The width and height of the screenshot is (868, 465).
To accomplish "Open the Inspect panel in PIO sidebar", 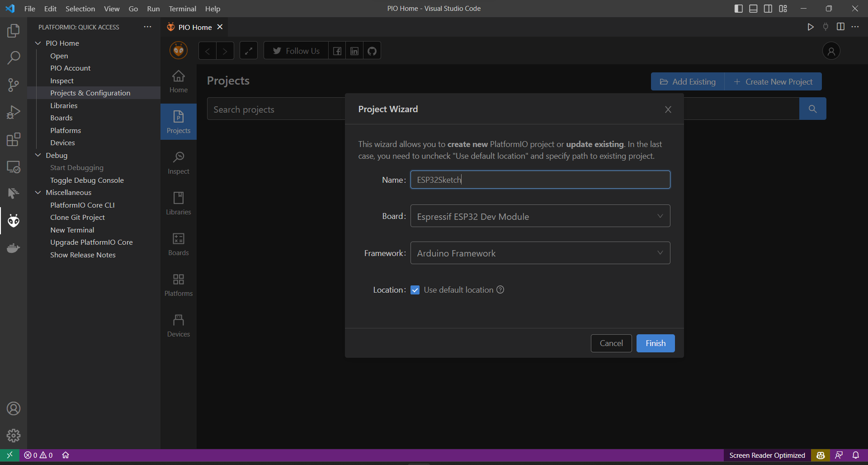I will (x=178, y=162).
